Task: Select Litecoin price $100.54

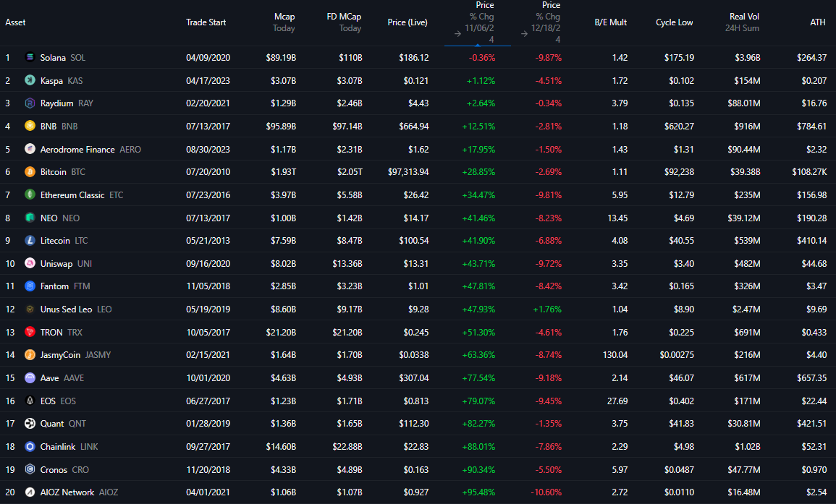Action: pos(414,241)
